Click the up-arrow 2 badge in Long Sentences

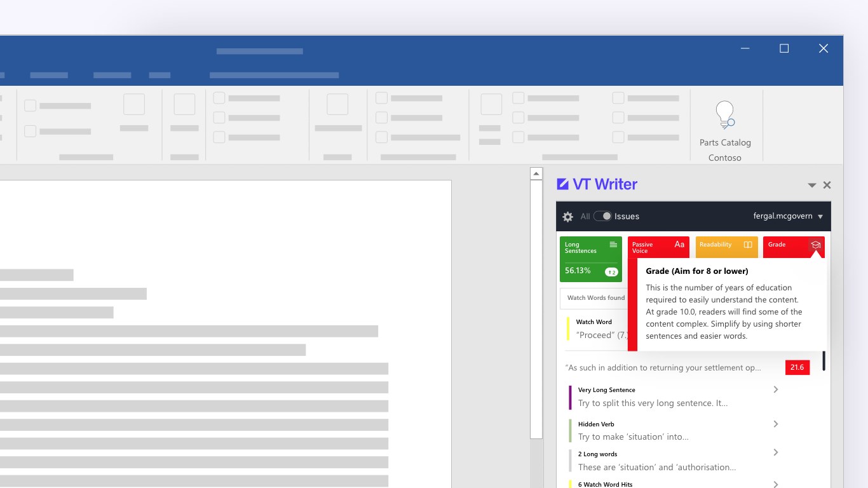pos(611,272)
